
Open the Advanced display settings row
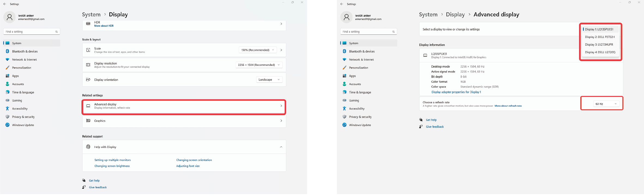pos(184,106)
